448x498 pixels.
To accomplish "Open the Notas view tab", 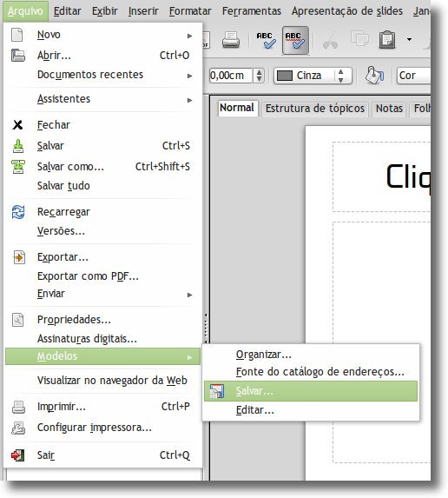I will 389,109.
